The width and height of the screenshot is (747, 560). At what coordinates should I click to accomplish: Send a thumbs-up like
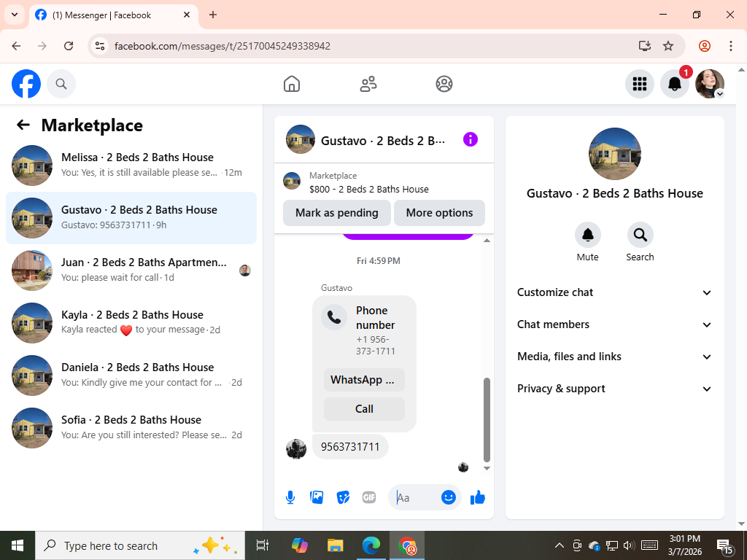477,497
